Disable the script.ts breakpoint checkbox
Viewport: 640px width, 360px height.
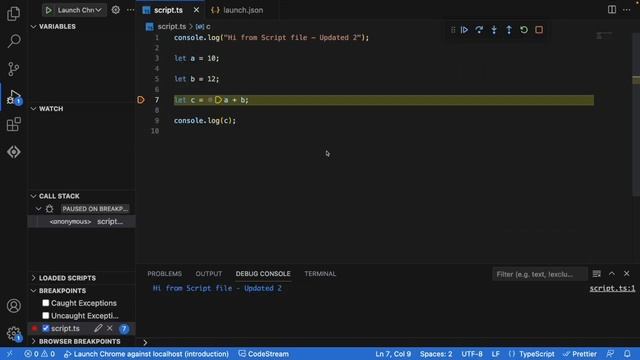point(46,328)
